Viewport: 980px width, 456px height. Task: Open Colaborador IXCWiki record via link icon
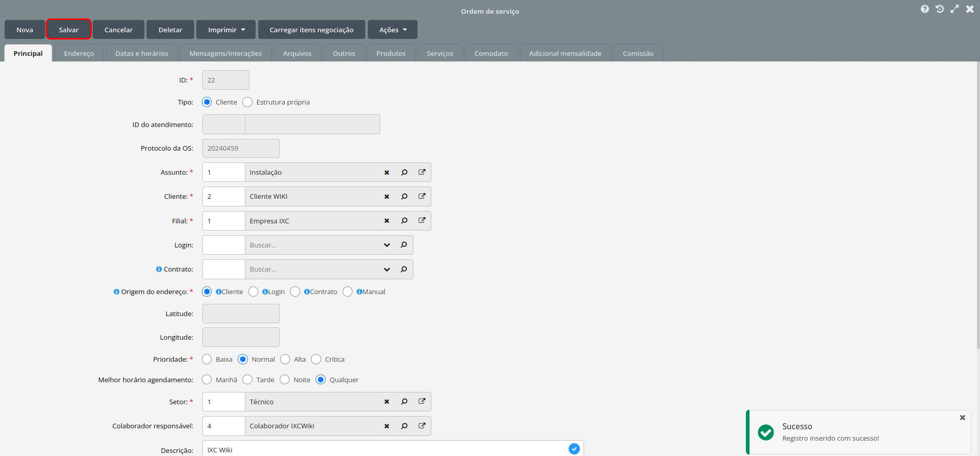(422, 426)
